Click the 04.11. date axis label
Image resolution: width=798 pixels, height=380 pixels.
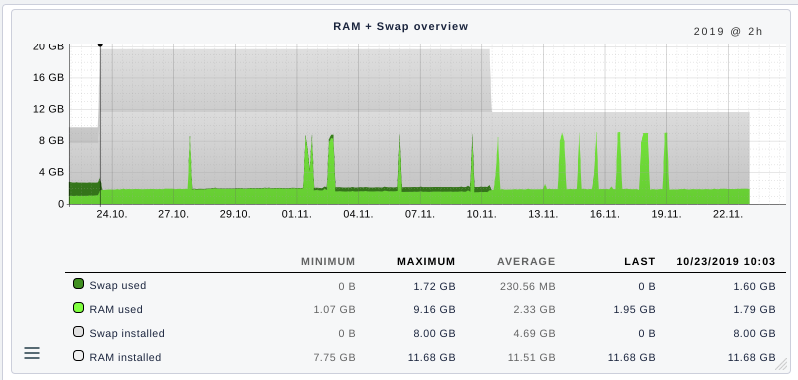click(x=358, y=214)
